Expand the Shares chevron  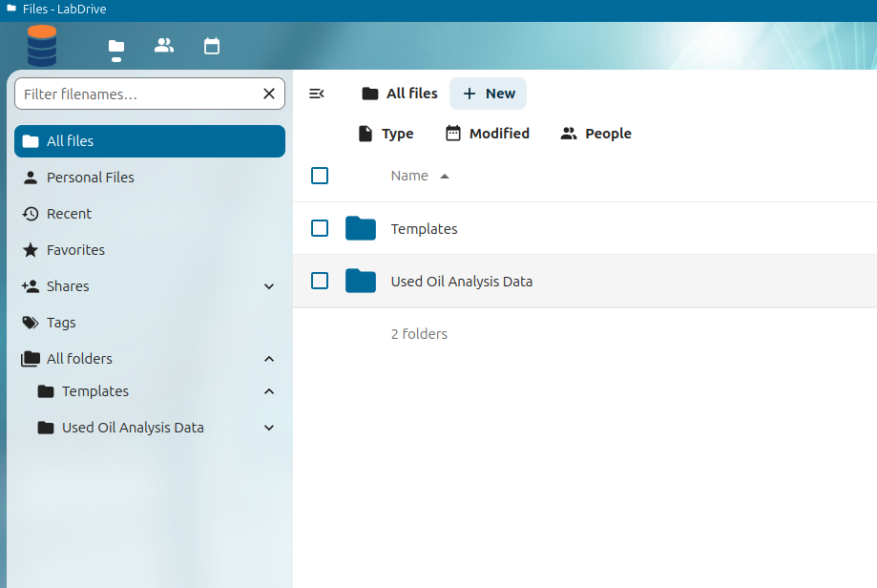[269, 286]
